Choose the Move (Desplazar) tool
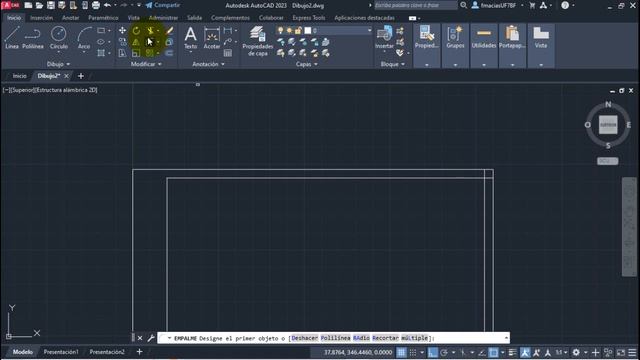Image resolution: width=640 pixels, height=360 pixels. coord(122,31)
